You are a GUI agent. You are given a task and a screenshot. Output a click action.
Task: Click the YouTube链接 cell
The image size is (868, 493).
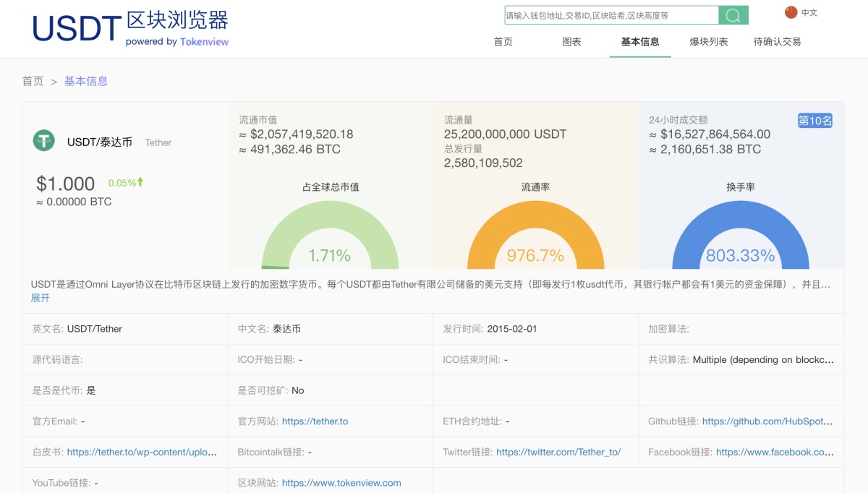(125, 480)
